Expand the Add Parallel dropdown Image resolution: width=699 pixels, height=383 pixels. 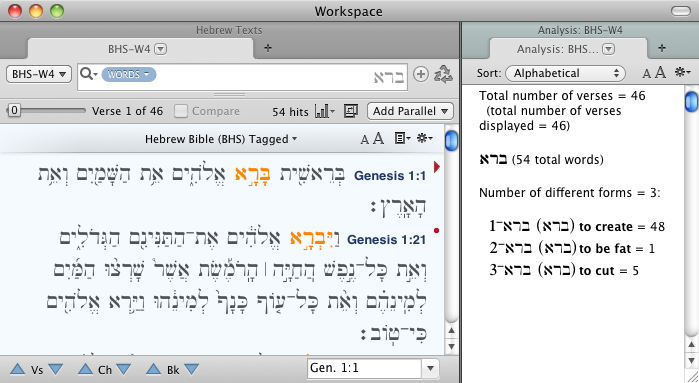point(410,111)
